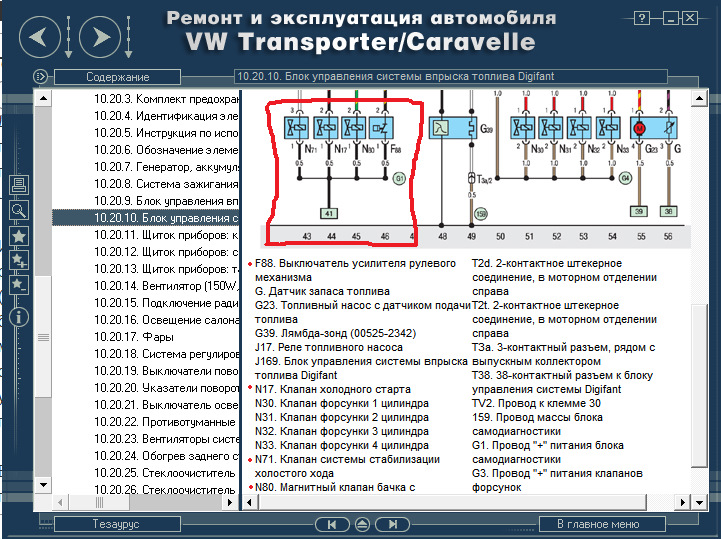This screenshot has width=721, height=539.
Task: Jump to first page button
Action: click(x=332, y=524)
